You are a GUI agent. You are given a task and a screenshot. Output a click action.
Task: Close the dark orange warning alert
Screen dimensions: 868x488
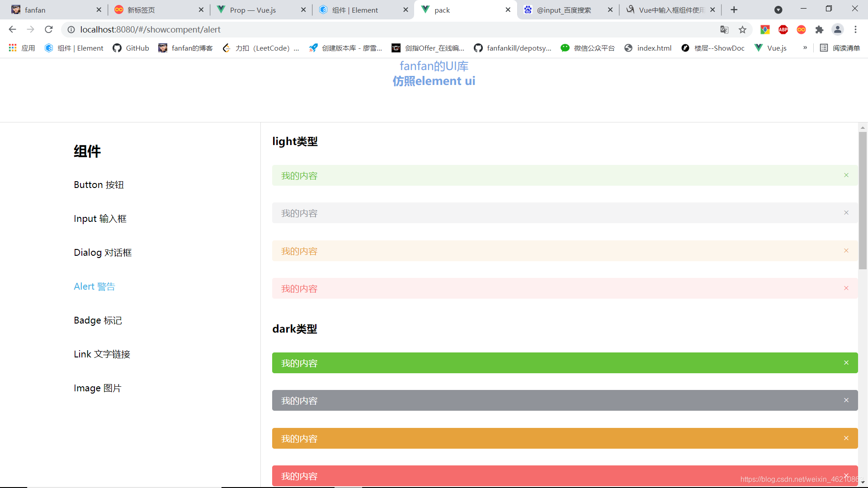coord(846,438)
